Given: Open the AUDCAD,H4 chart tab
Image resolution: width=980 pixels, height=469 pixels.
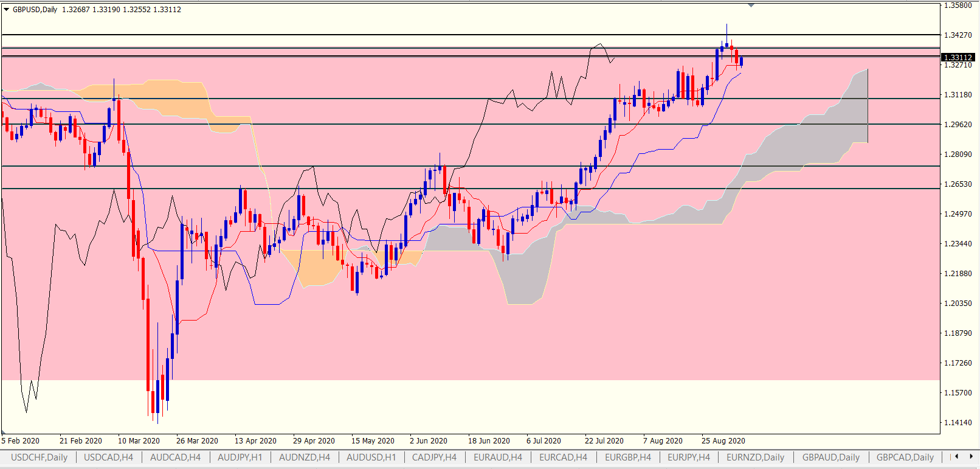Looking at the screenshot, I should (x=175, y=457).
